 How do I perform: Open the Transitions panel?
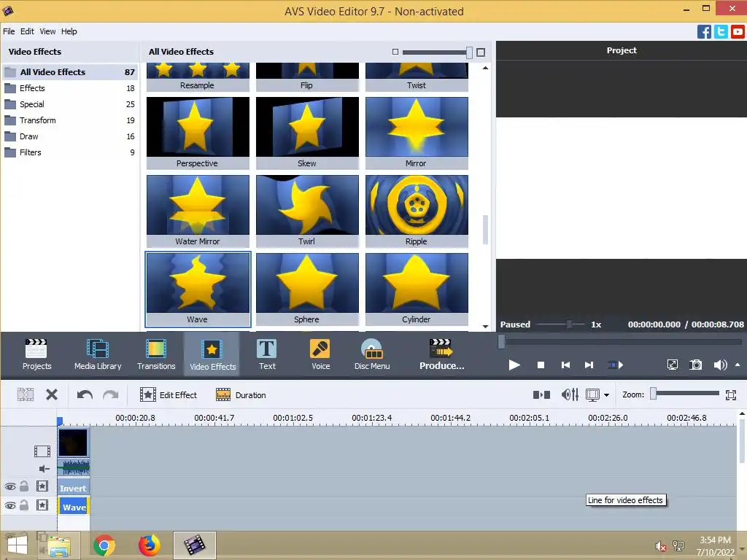156,354
